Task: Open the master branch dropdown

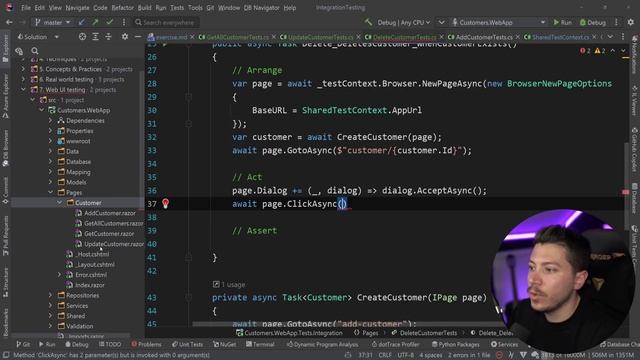Action: (x=52, y=22)
